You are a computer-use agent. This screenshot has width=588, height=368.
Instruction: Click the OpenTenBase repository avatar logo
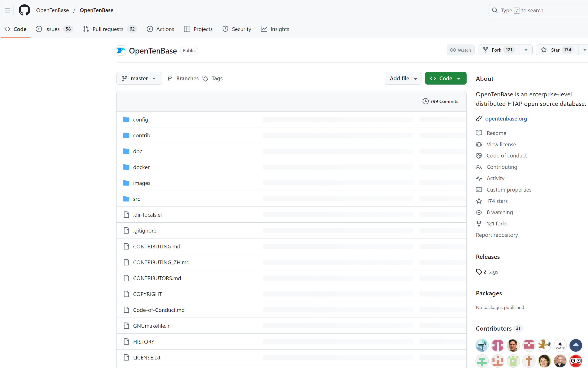[121, 50]
